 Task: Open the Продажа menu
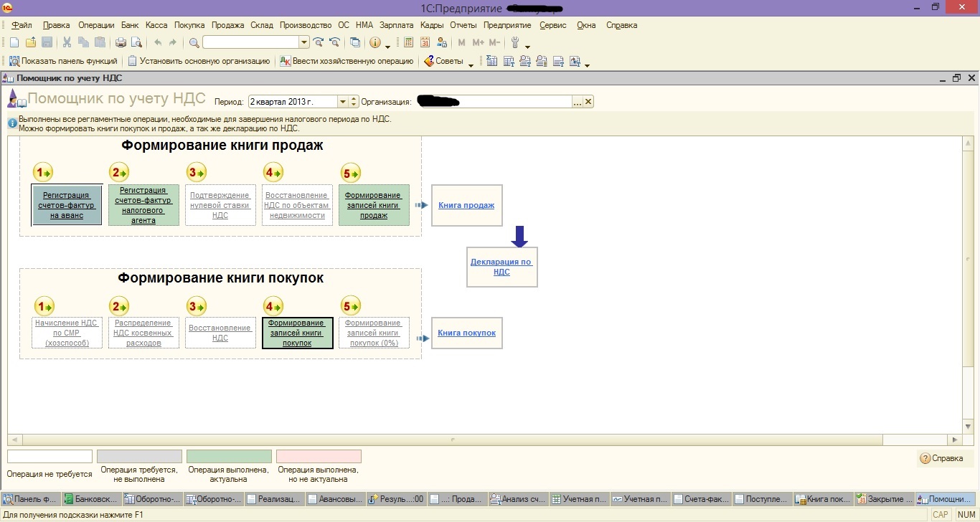click(x=228, y=25)
